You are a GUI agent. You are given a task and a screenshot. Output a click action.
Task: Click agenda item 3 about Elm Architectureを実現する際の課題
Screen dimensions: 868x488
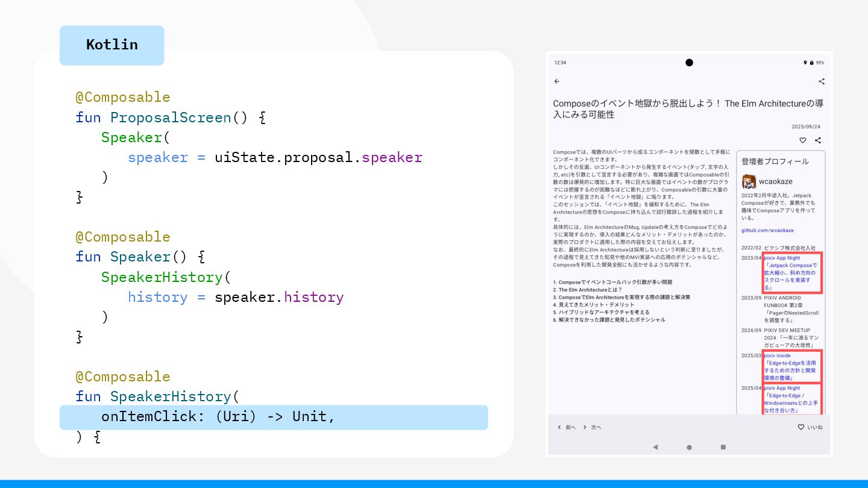coord(621,297)
